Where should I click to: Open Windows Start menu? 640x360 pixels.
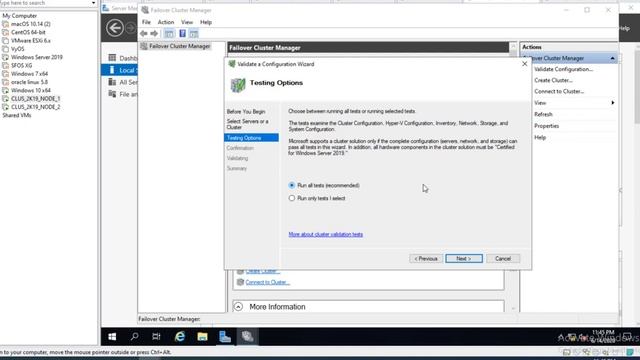(112, 337)
